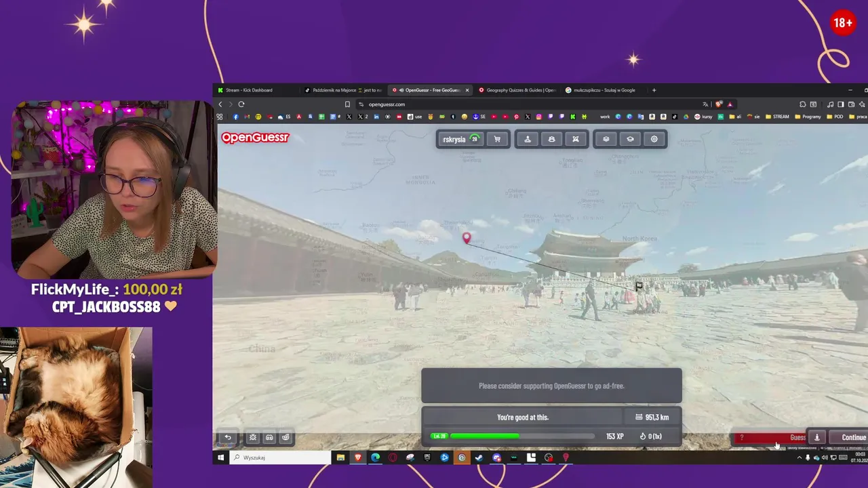Click the Continue button
Screen dimensions: 868x488
(849, 437)
